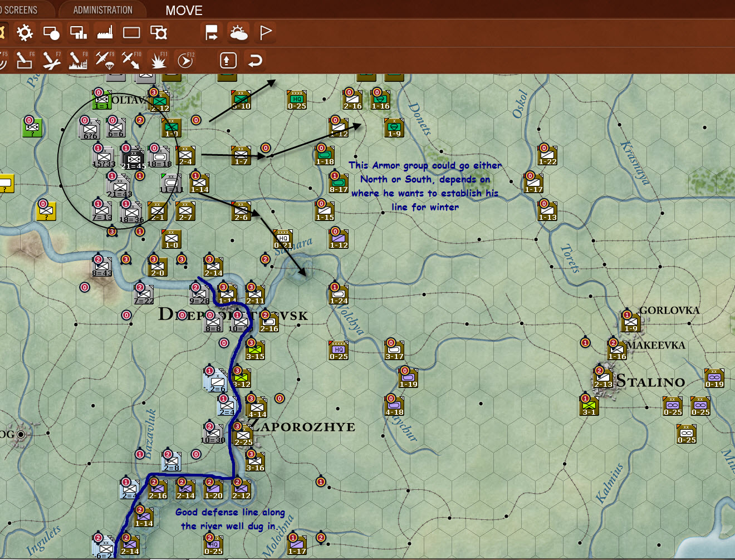
Task: Select the F8 city bombing icon
Action: tap(79, 60)
